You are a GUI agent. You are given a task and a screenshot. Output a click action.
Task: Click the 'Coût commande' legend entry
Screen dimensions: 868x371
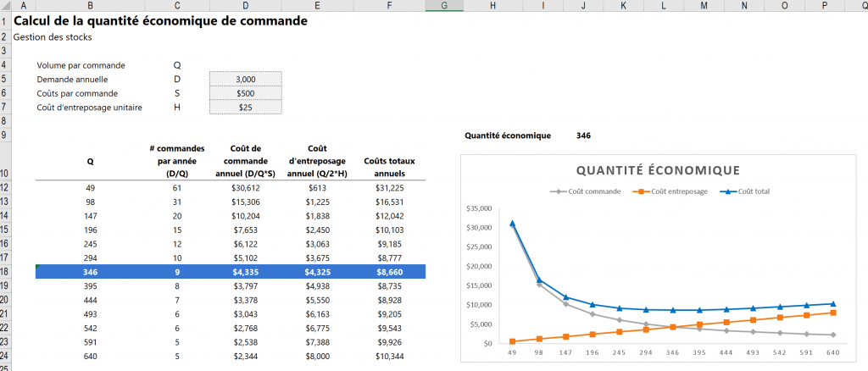(x=586, y=191)
